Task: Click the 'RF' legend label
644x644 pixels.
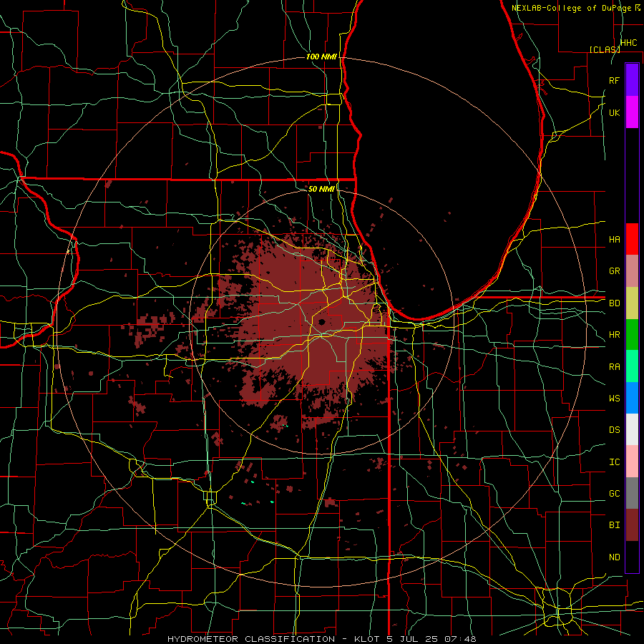Action: pyautogui.click(x=614, y=80)
